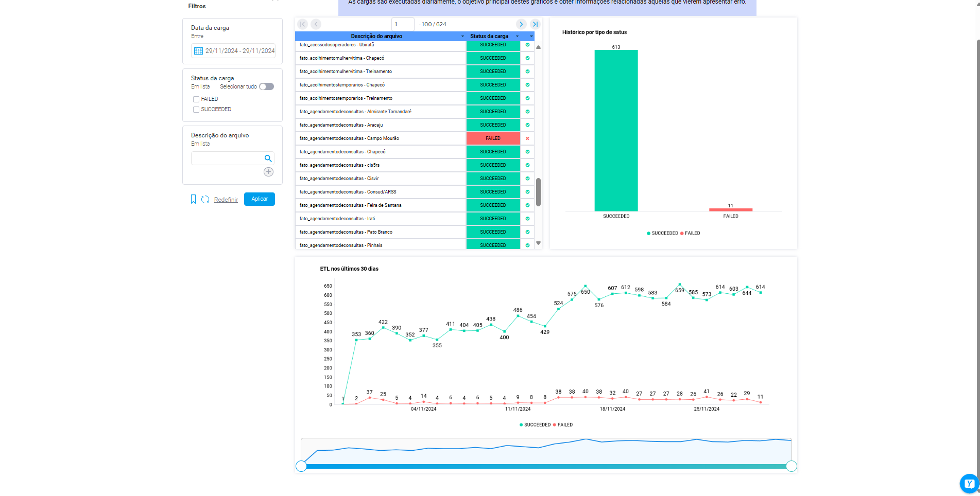
Task: Click the FAILED status cell
Action: [x=493, y=138]
